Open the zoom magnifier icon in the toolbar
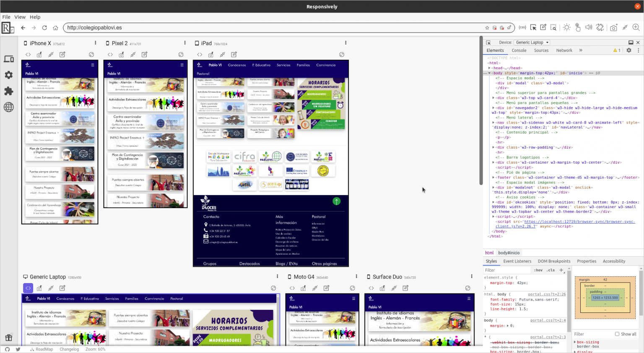This screenshot has width=644, height=353. [x=636, y=28]
